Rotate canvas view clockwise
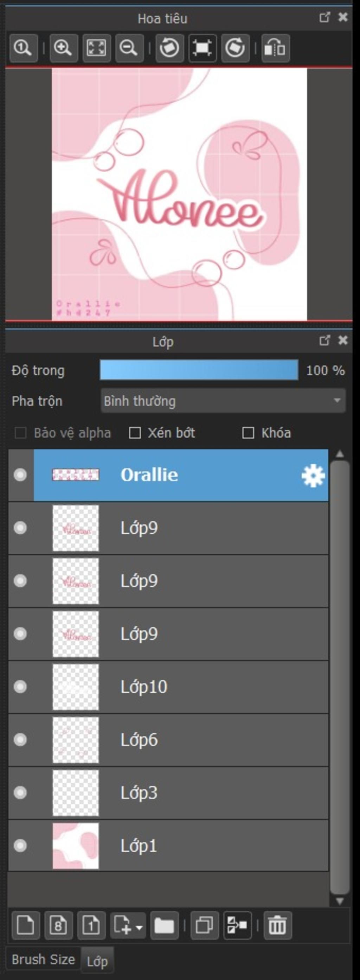 235,48
